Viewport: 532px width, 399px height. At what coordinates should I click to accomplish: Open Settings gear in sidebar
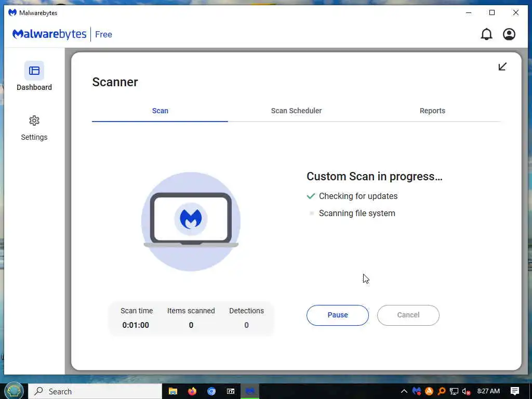click(34, 121)
